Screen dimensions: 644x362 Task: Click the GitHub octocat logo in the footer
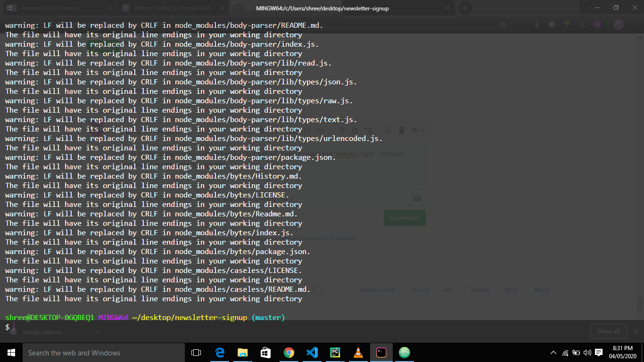pyautogui.click(x=318, y=291)
